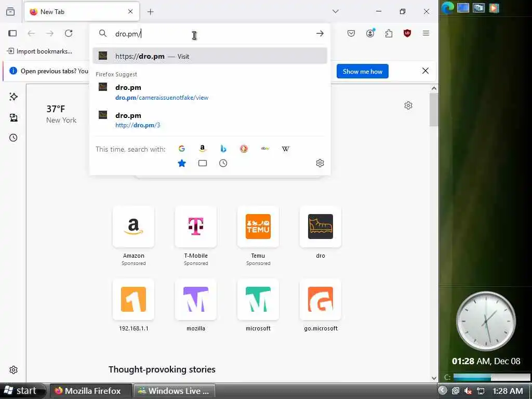Toggle the Firefox sidebar button
Image resolution: width=532 pixels, height=399 pixels.
pyautogui.click(x=12, y=33)
